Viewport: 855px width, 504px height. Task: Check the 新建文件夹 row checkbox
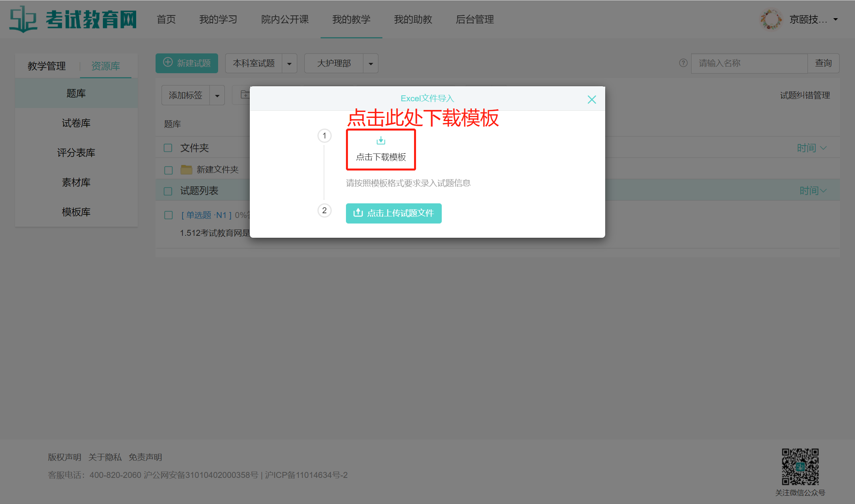coord(168,170)
